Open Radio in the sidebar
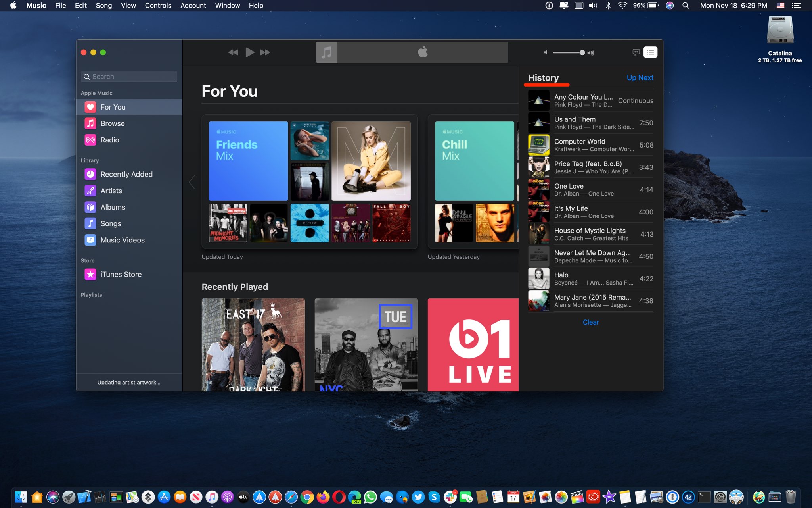Screen dimensions: 812x508 129,140
